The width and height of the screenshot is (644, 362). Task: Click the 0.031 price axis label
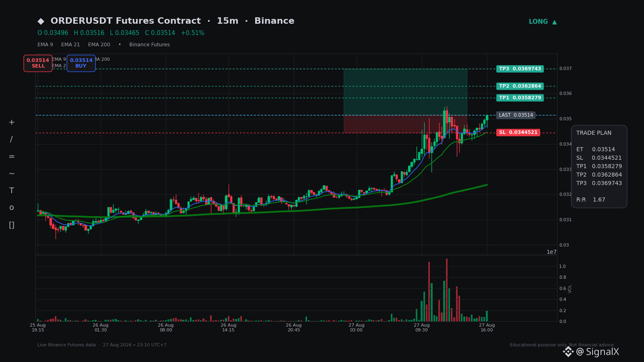566,220
